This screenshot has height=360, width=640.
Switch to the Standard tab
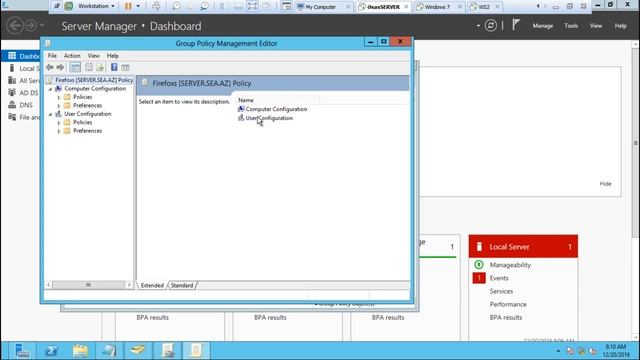pos(182,285)
